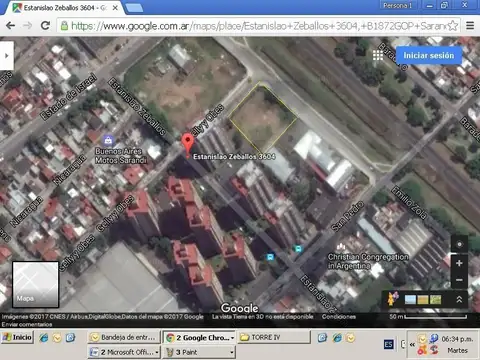Open the 2 Microsoft Office taskbar group

coord(125,352)
